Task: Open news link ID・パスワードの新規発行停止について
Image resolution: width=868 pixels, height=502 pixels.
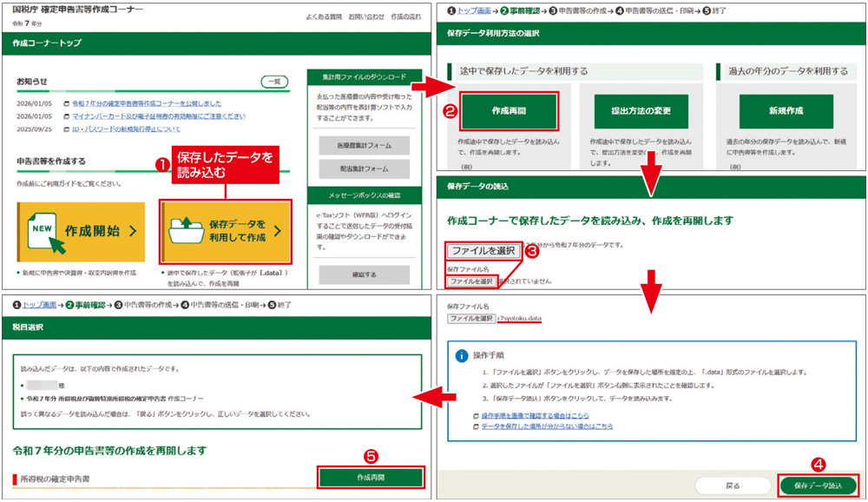Action: tap(126, 129)
